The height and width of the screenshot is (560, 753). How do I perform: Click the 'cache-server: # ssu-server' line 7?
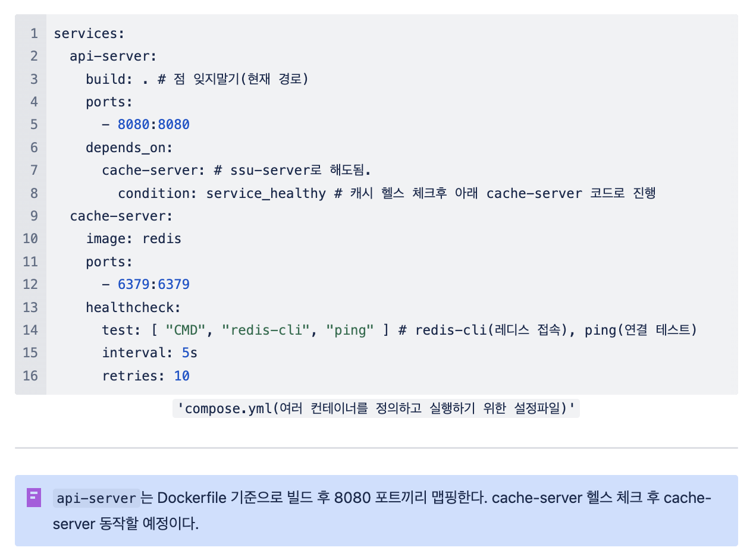pyautogui.click(x=236, y=170)
